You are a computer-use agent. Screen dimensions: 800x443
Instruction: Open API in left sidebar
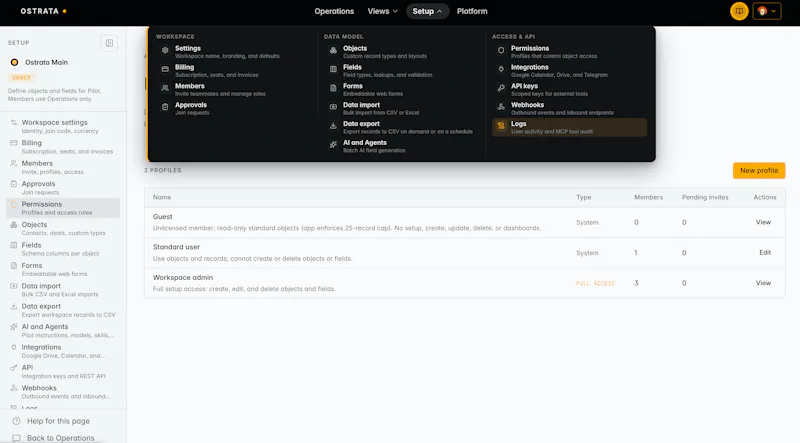click(63, 372)
